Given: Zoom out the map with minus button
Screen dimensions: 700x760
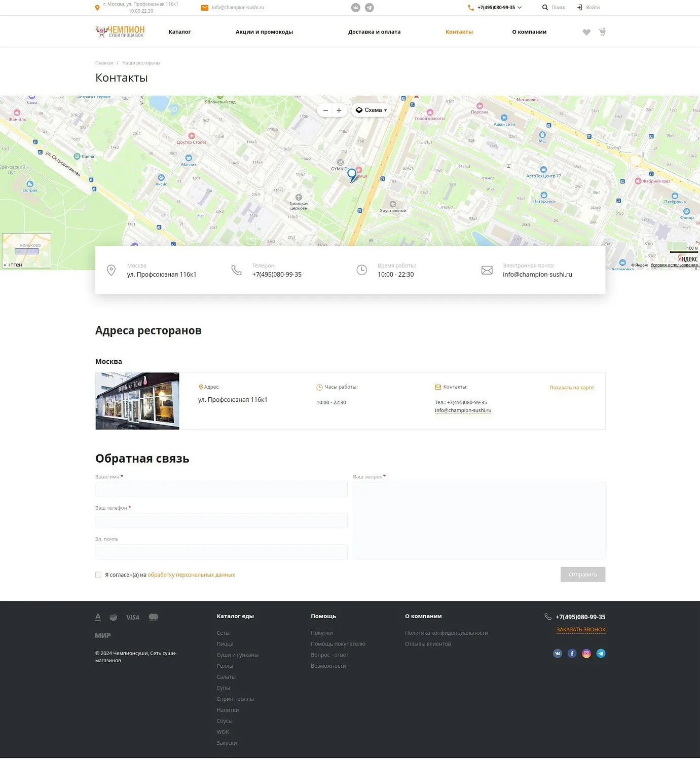Looking at the screenshot, I should point(325,110).
